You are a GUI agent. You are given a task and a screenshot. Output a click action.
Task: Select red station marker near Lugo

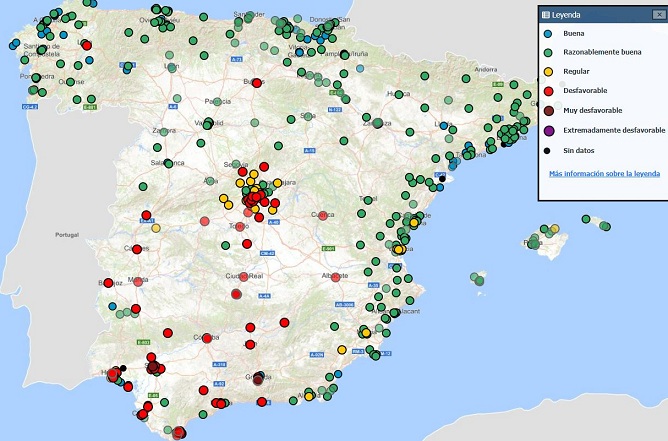[x=87, y=46]
